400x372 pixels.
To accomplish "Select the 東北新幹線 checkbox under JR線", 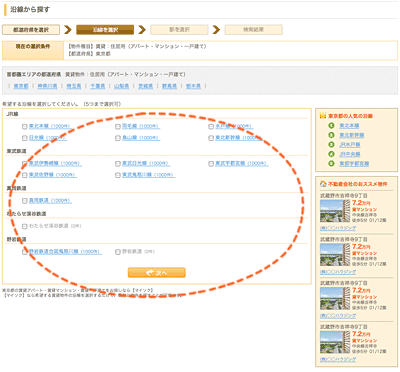I will click(x=211, y=138).
